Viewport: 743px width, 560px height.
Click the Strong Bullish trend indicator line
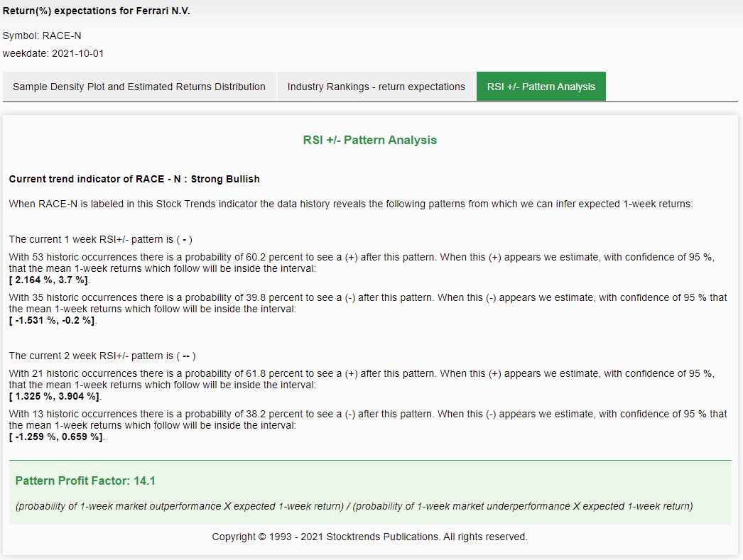point(134,179)
